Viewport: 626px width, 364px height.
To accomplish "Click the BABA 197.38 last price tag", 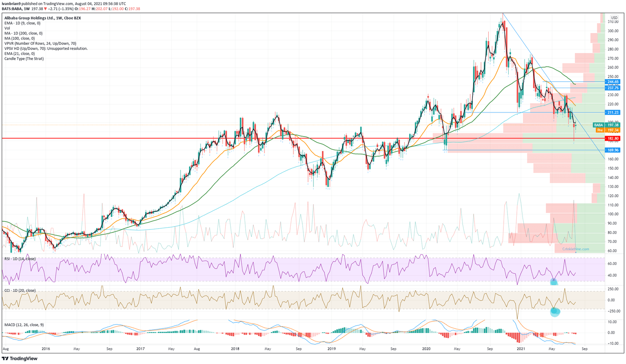I will click(x=606, y=125).
